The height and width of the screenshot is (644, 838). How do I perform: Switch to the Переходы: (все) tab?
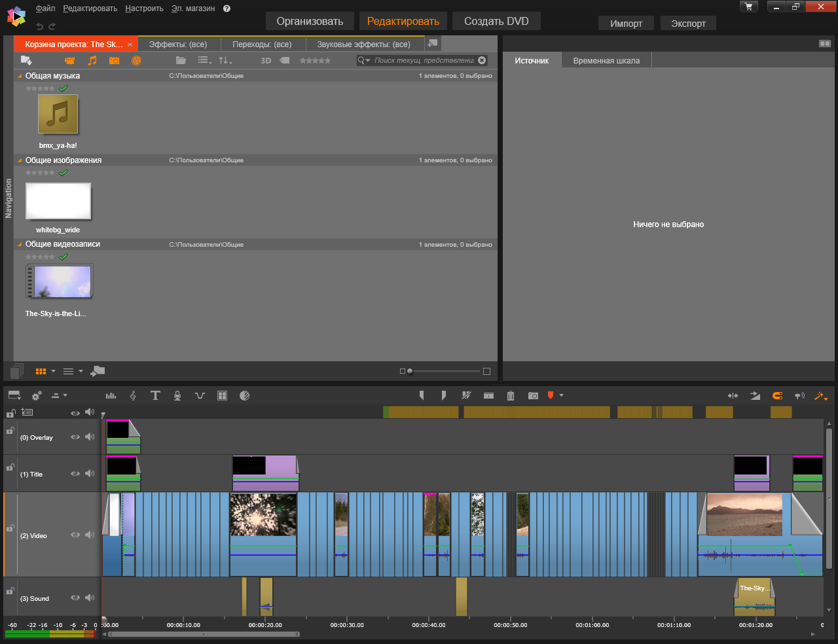click(262, 44)
